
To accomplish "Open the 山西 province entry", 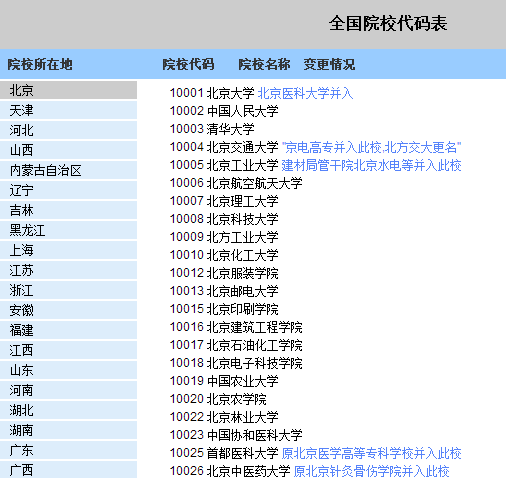I will pos(68,150).
